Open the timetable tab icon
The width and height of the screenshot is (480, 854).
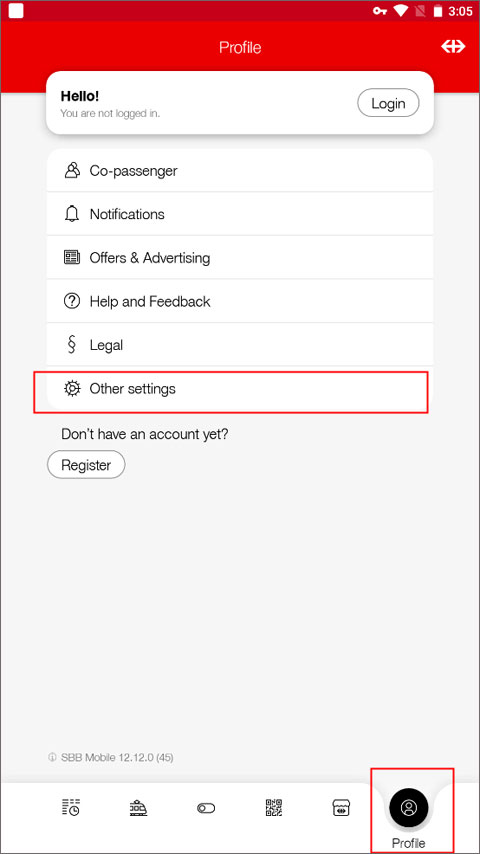[71, 808]
